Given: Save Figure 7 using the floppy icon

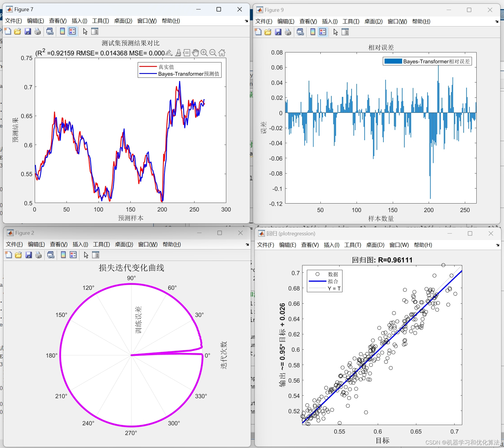Looking at the screenshot, I should [28, 31].
